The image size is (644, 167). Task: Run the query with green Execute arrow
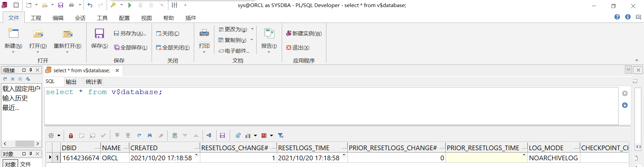130,5
